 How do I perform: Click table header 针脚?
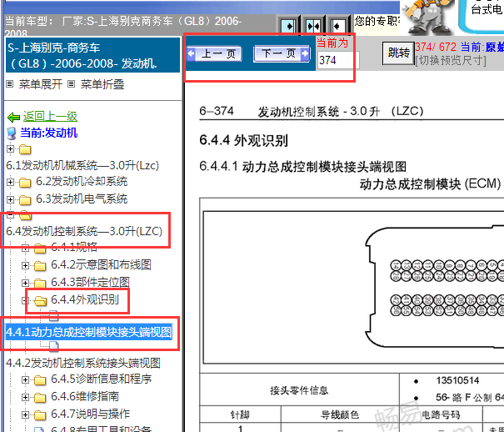pyautogui.click(x=240, y=414)
